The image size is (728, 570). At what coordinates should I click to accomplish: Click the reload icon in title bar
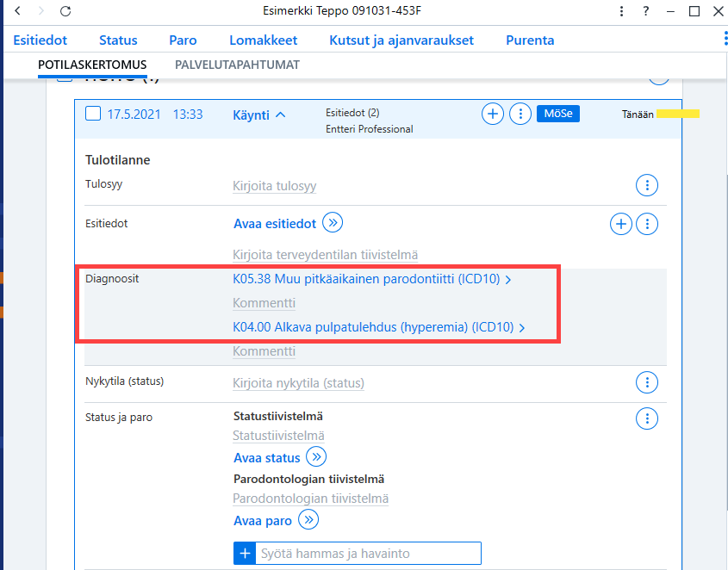tap(65, 10)
